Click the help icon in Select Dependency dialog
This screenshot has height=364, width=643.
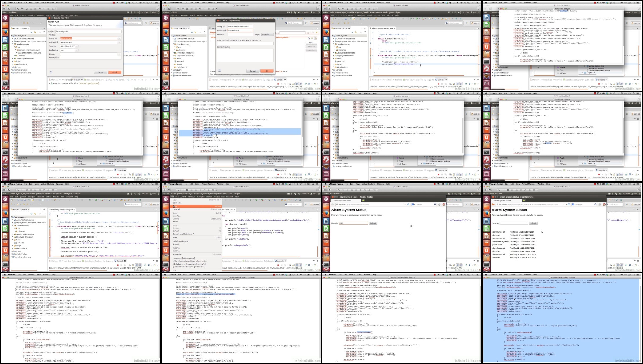click(x=220, y=71)
